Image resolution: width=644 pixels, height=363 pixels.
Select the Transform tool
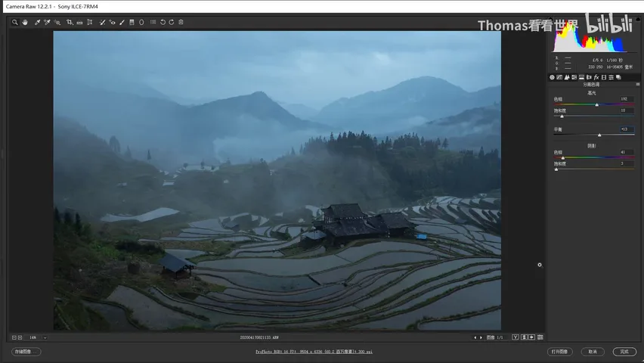90,22
